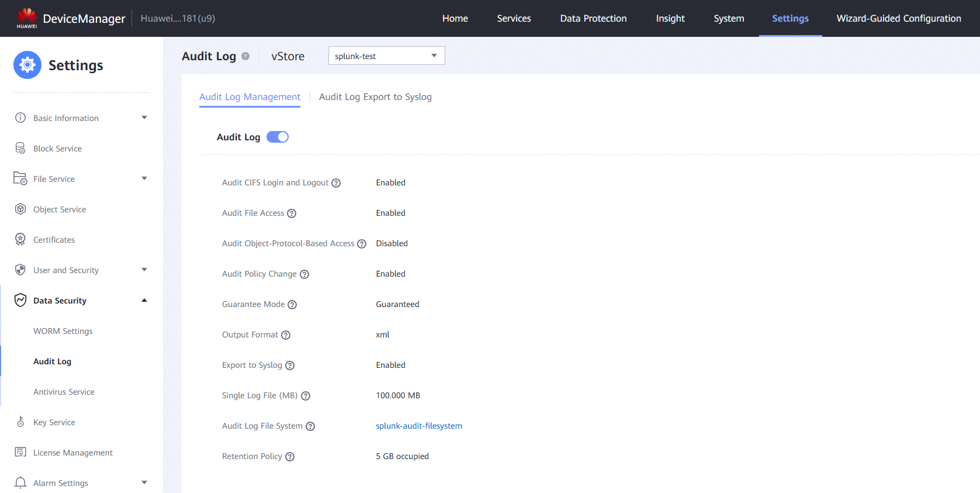Click the Guaranteed mode value
This screenshot has width=980, height=493.
coord(397,304)
